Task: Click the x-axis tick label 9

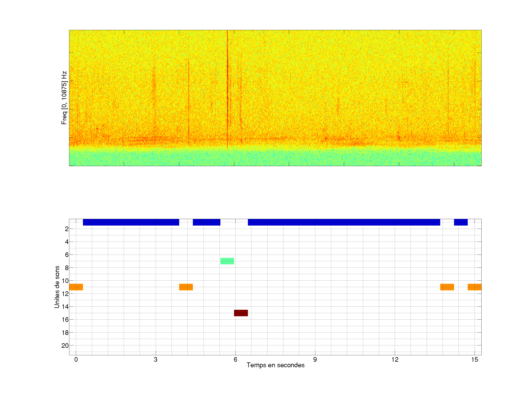Action: [x=315, y=359]
